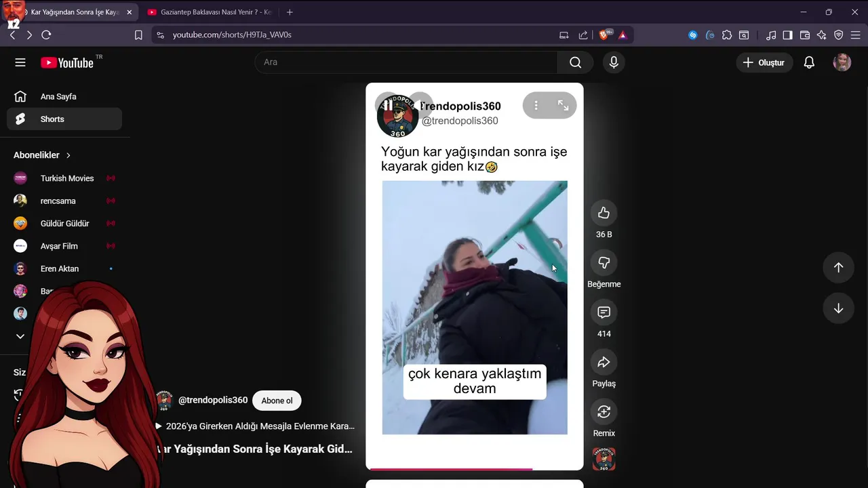Navigate forward in browser

coord(29,35)
